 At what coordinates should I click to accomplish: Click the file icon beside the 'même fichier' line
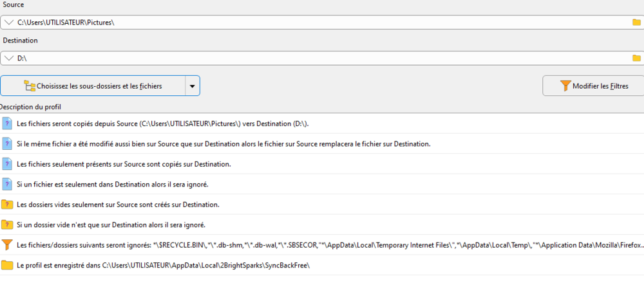[x=7, y=143]
